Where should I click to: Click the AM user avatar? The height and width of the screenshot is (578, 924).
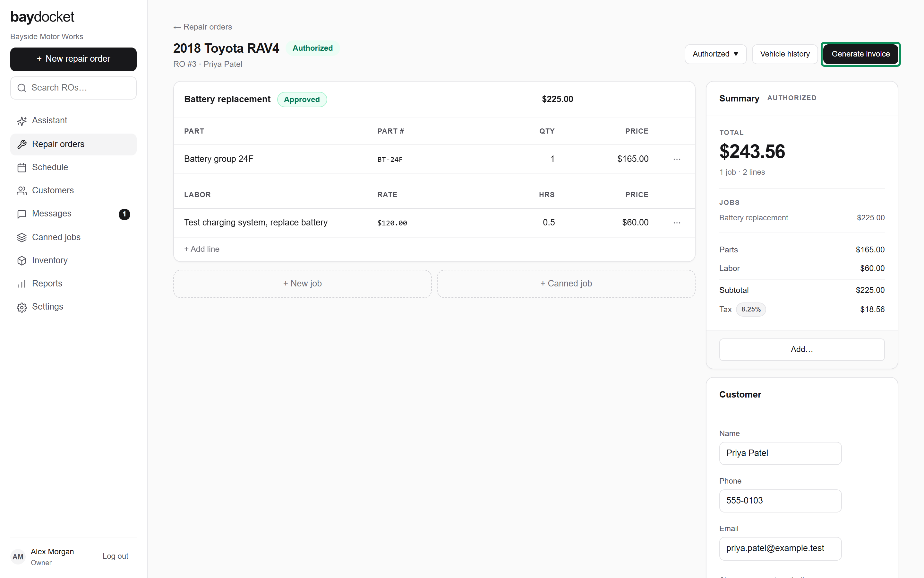coord(18,556)
